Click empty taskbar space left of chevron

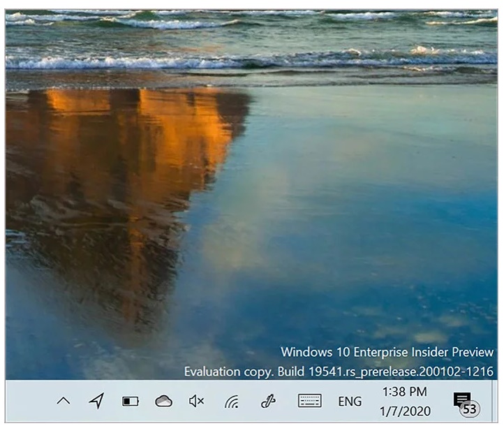coord(28,401)
